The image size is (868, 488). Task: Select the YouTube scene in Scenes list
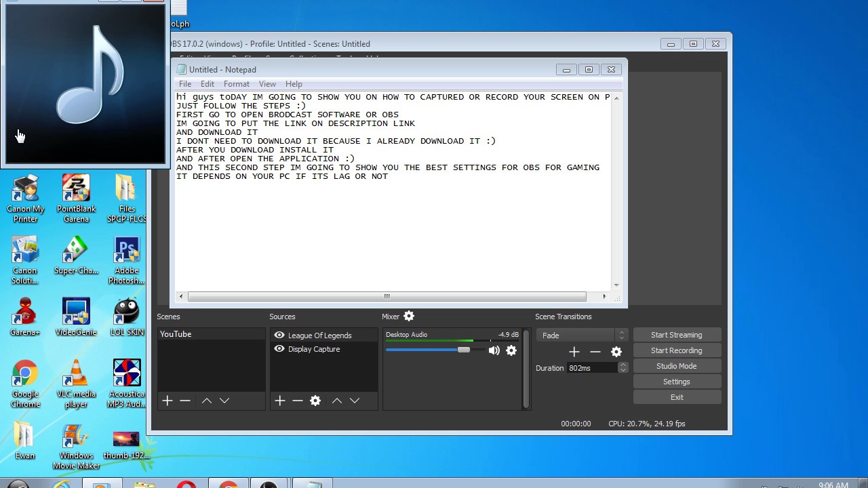211,334
